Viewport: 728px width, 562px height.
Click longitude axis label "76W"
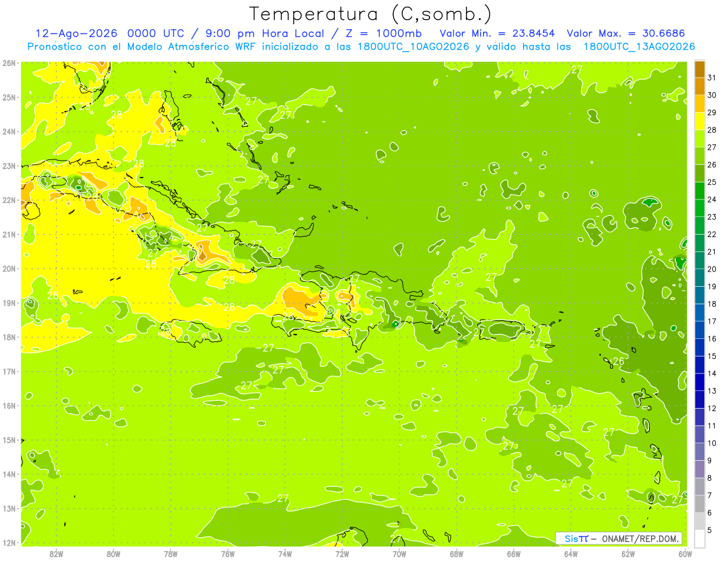click(228, 554)
